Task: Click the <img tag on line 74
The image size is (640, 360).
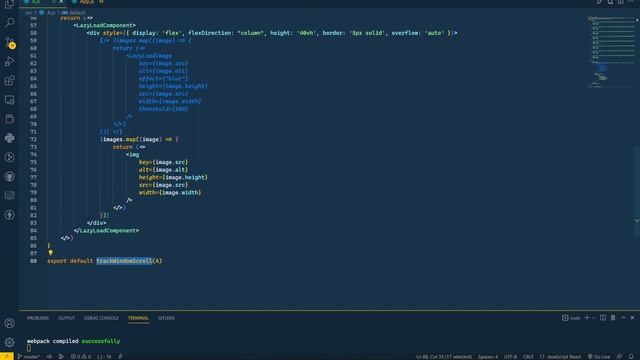Action: [x=133, y=155]
